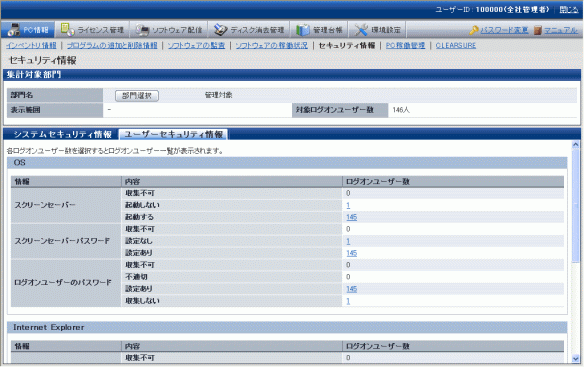The width and height of the screenshot is (584, 367).
Task: Click the 管理台帳 ledger book icon
Action: click(302, 30)
